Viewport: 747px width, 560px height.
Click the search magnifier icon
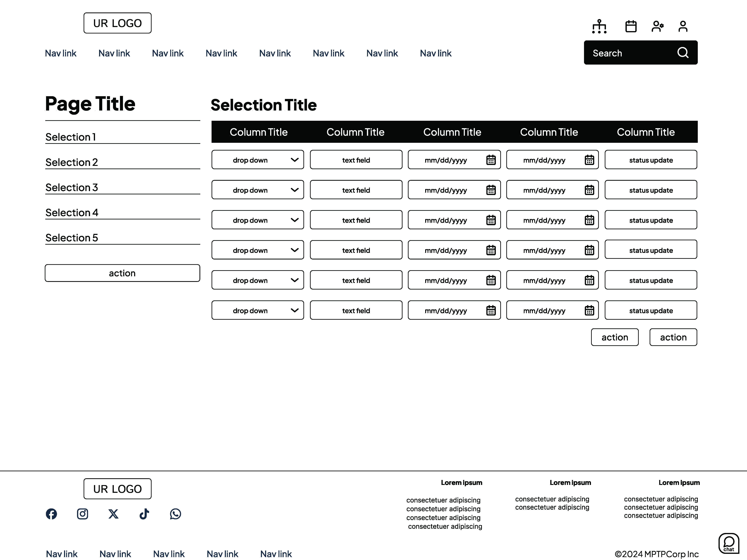point(683,53)
